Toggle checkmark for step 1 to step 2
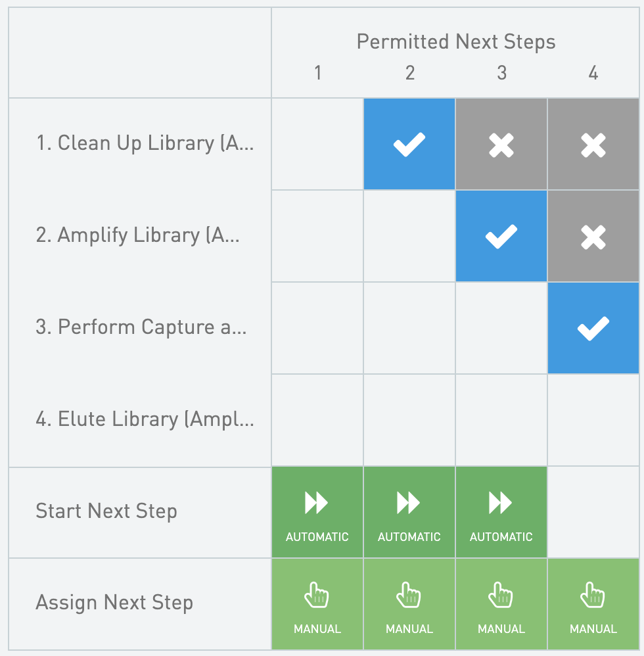Viewport: 644px width, 656px height. point(409,144)
